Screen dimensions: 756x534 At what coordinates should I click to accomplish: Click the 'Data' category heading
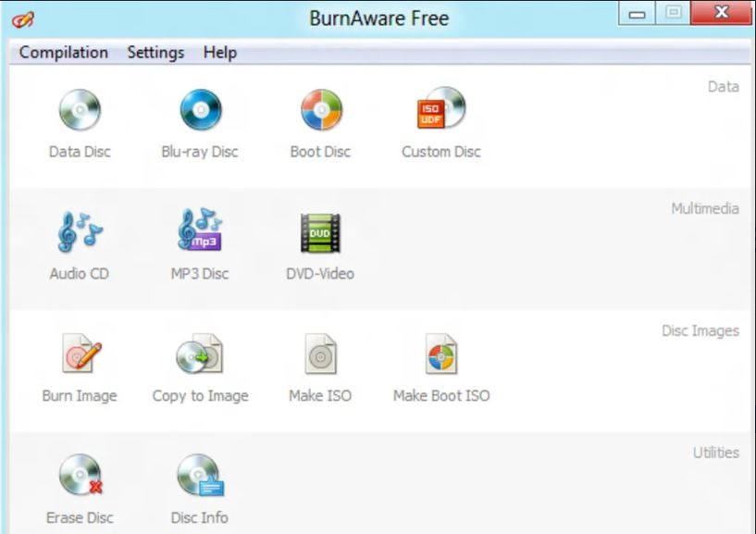[724, 86]
